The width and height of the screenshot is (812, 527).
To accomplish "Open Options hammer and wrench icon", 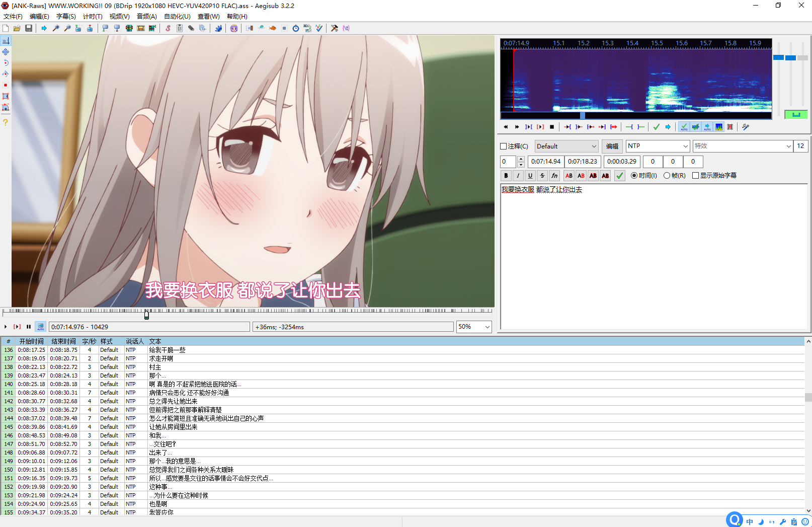I will pos(335,28).
